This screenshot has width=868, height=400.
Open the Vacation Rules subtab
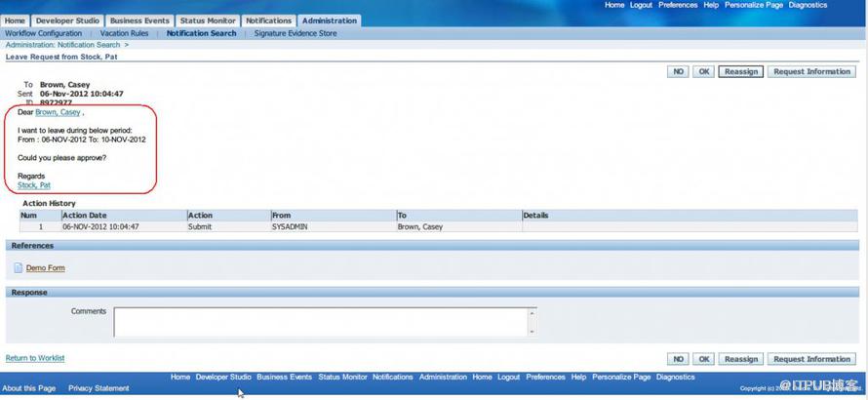pyautogui.click(x=124, y=33)
